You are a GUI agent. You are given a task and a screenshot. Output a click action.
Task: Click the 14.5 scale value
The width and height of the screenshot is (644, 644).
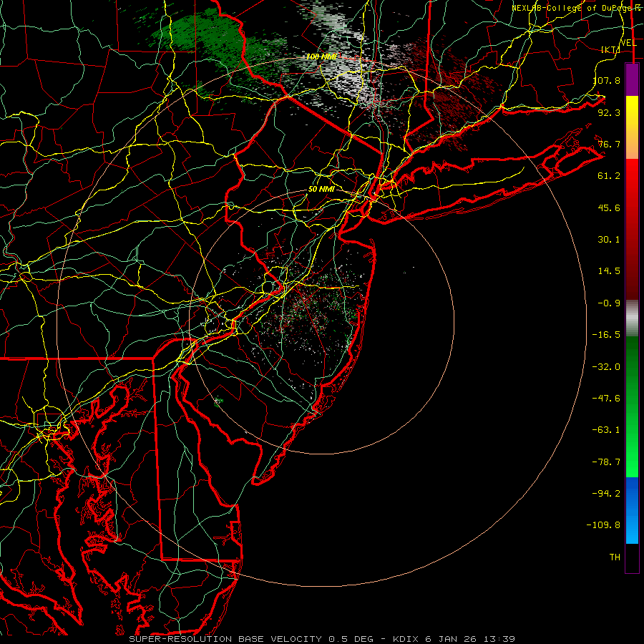pos(609,271)
